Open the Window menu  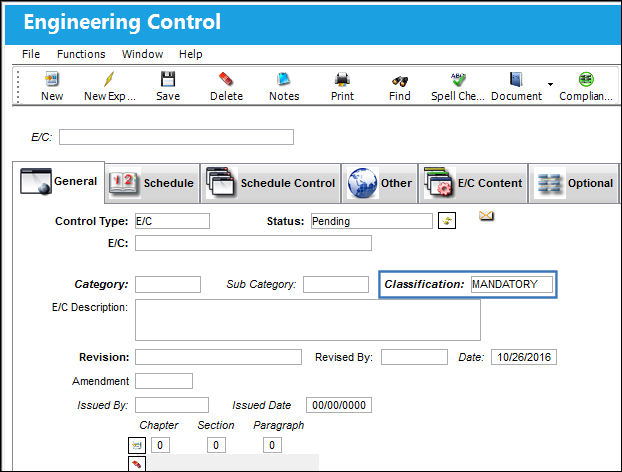tap(142, 54)
